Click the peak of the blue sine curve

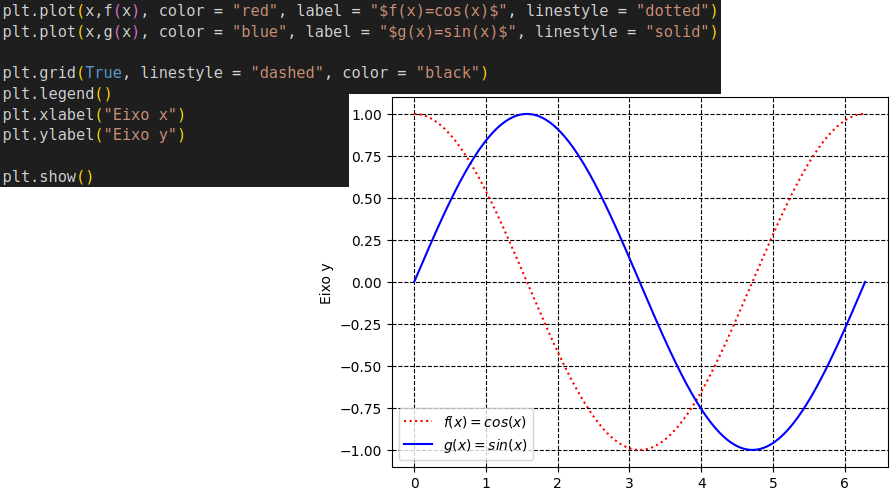point(527,114)
